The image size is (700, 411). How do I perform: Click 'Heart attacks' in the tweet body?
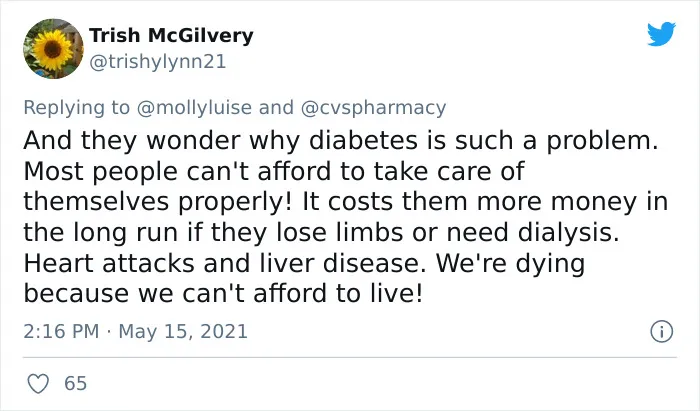(x=109, y=263)
